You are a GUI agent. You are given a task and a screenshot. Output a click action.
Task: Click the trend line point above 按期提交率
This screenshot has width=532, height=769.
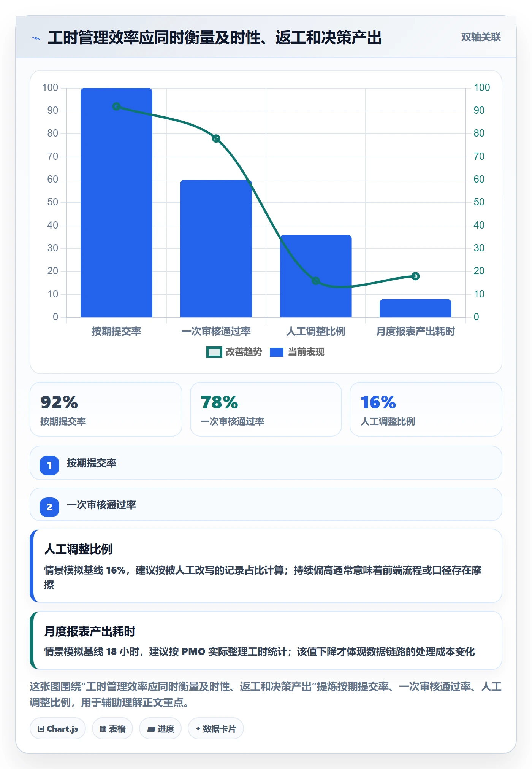click(x=117, y=106)
